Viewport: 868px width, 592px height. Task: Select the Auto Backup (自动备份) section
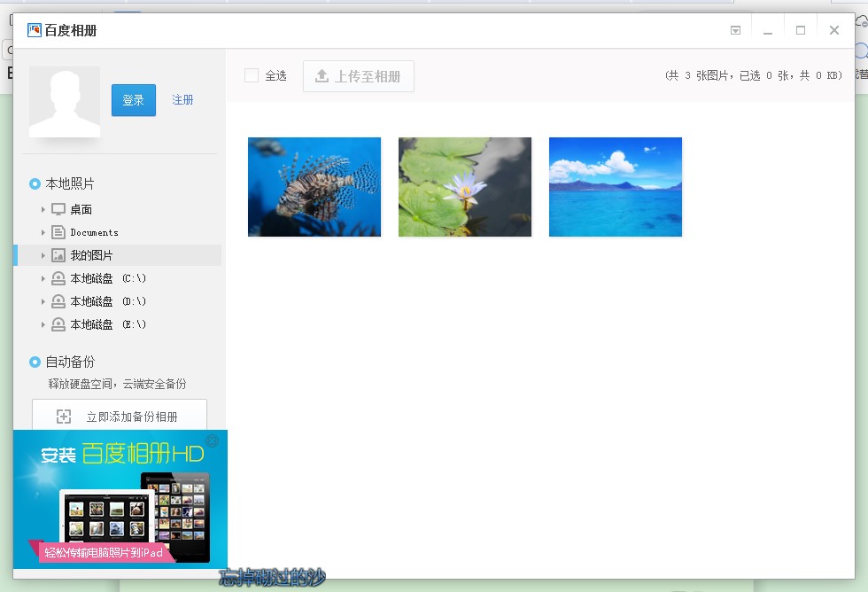click(x=69, y=362)
